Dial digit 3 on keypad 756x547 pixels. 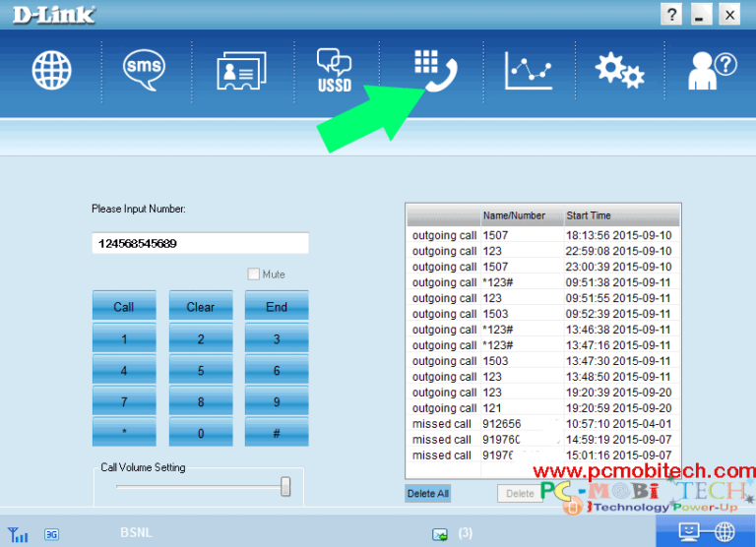click(x=277, y=337)
